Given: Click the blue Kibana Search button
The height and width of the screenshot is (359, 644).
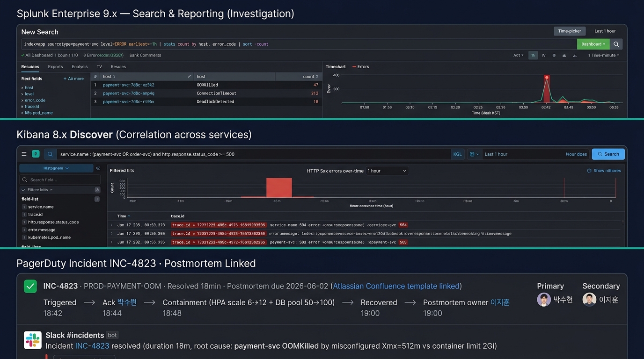Looking at the screenshot, I should [x=608, y=154].
